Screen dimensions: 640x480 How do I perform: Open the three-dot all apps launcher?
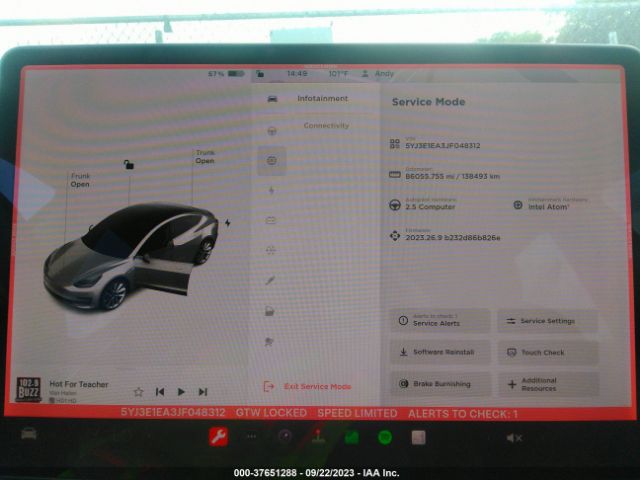tap(251, 437)
